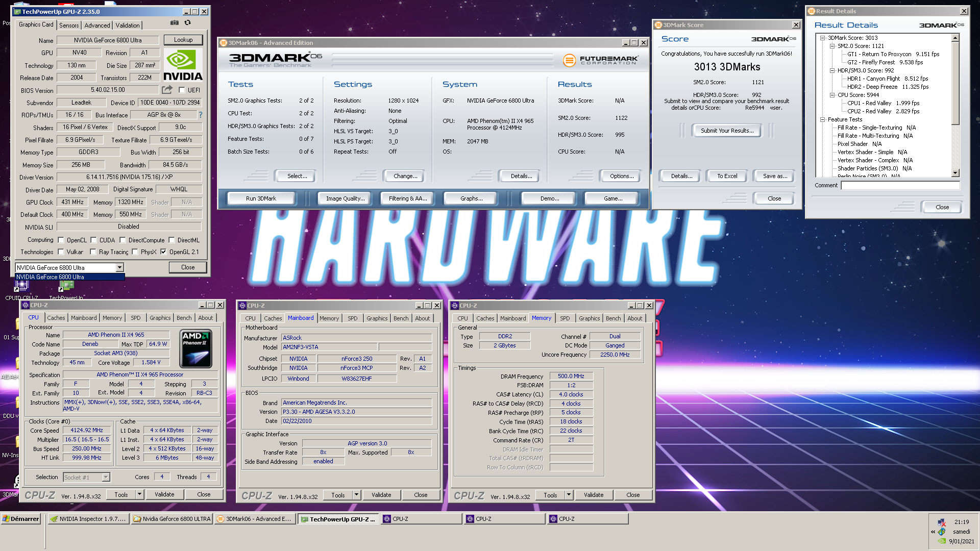
Task: Click the NVIDIA logo in GPU-Z
Action: (183, 65)
